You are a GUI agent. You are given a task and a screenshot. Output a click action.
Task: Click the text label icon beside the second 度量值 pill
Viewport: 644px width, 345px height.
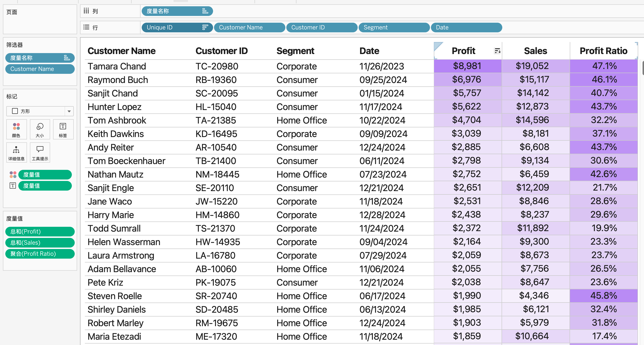[13, 186]
